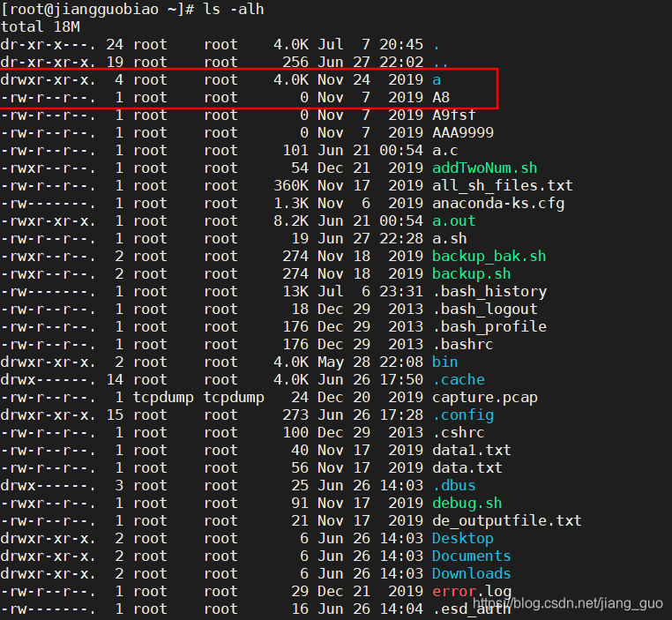The height and width of the screenshot is (620, 672).
Task: Click the 'tcpdump' owner of capture.pcap
Action: tap(163, 397)
